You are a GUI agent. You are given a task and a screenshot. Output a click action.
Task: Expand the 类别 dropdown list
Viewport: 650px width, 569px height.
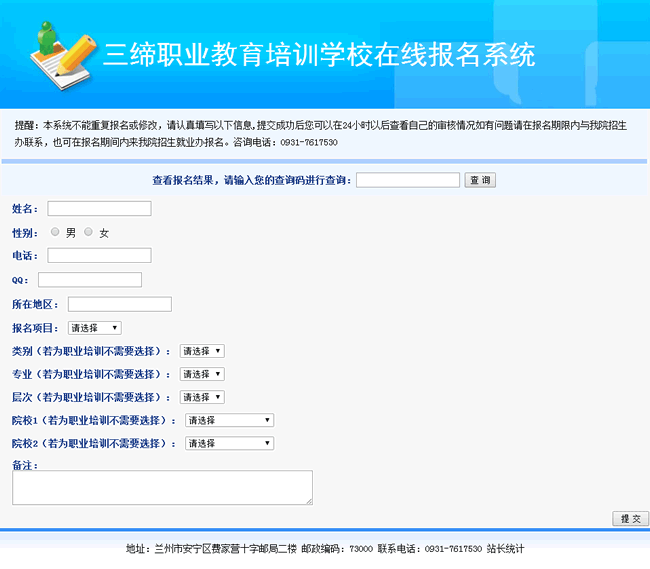pos(202,351)
